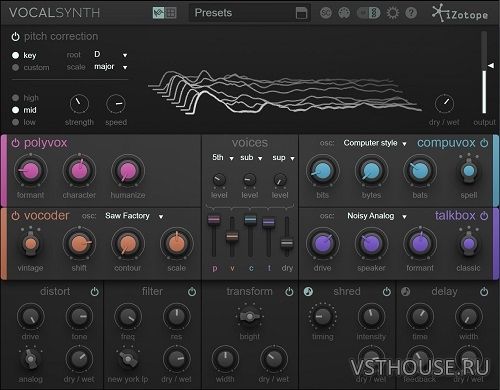Open the sub voice dropdown
Screen dimensions: 500x390
[x=251, y=158]
